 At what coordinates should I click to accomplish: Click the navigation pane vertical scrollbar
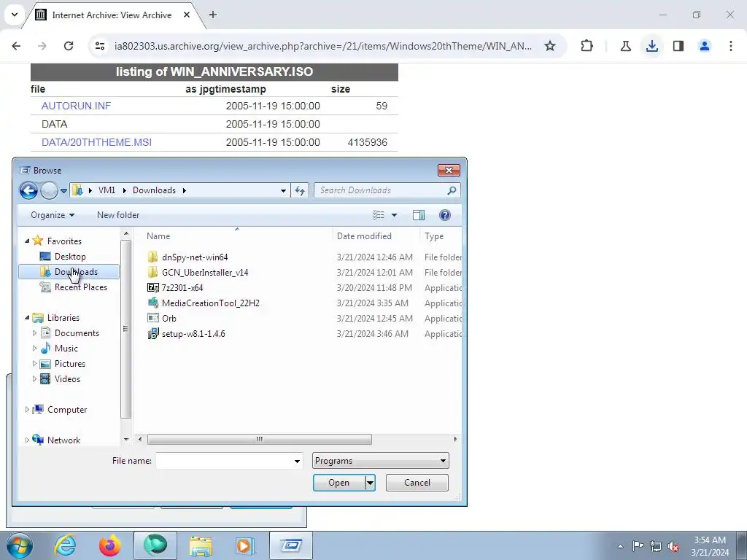click(125, 329)
